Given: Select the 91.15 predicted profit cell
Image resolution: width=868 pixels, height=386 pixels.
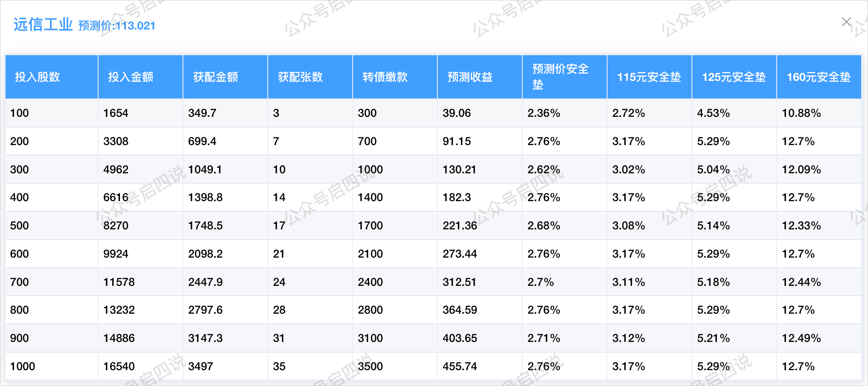Looking at the screenshot, I should point(456,141).
